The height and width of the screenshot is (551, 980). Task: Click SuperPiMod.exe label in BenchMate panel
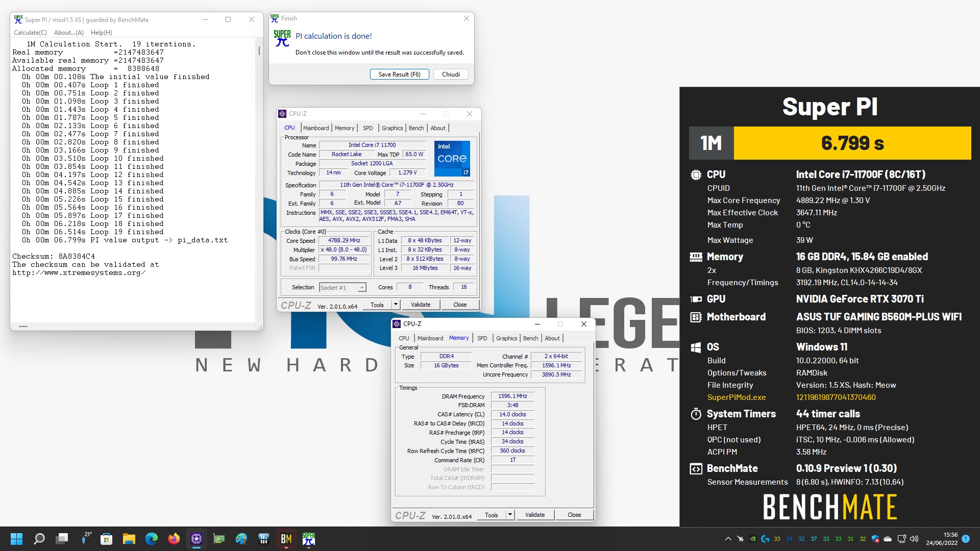click(737, 397)
